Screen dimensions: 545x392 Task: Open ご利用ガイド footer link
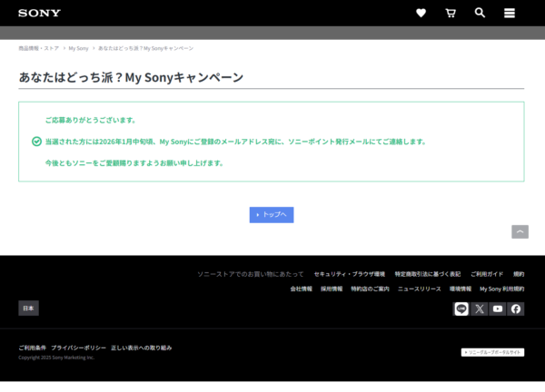pos(487,274)
